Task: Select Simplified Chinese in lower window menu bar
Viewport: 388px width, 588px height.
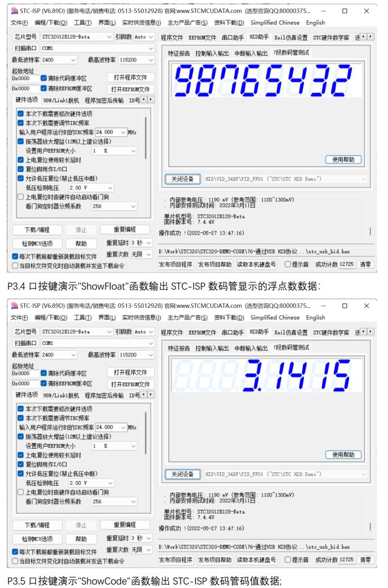Action: 275,318
